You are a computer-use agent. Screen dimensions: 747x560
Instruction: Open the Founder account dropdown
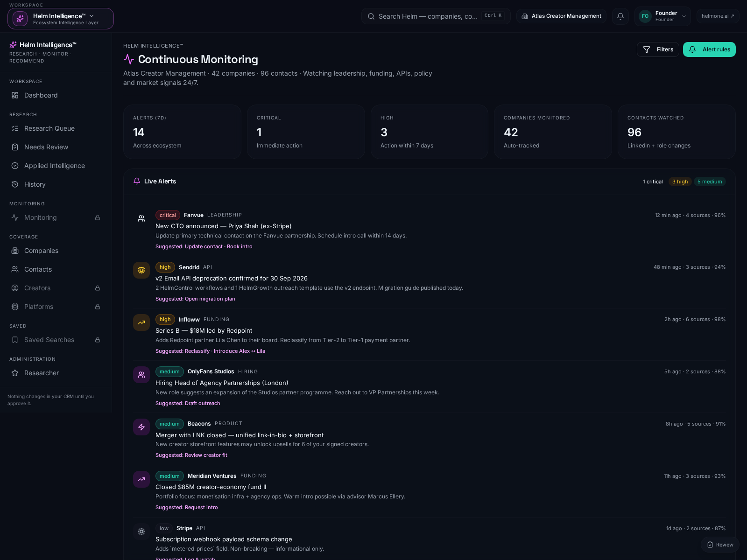coord(662,16)
